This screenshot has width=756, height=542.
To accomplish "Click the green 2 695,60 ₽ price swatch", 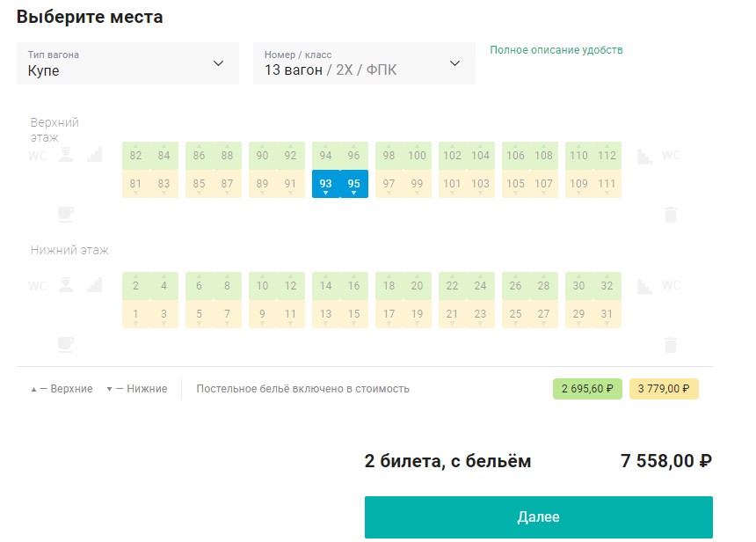I will [587, 389].
